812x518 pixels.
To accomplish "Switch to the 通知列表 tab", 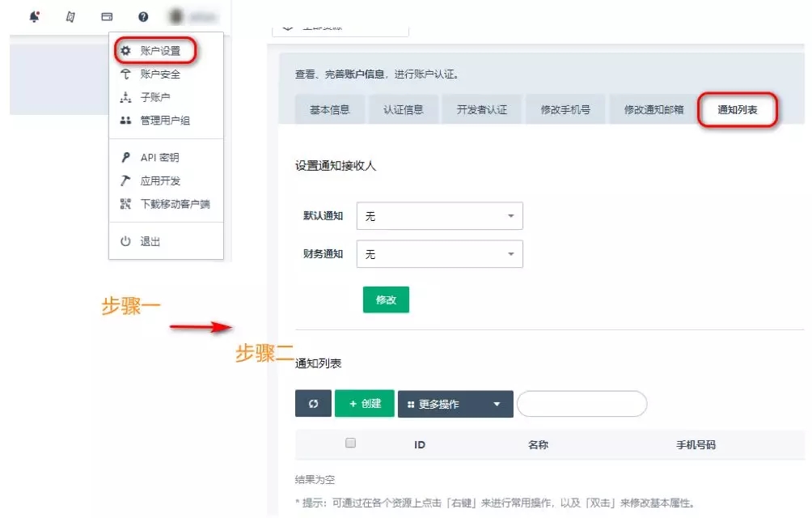I will (x=737, y=109).
